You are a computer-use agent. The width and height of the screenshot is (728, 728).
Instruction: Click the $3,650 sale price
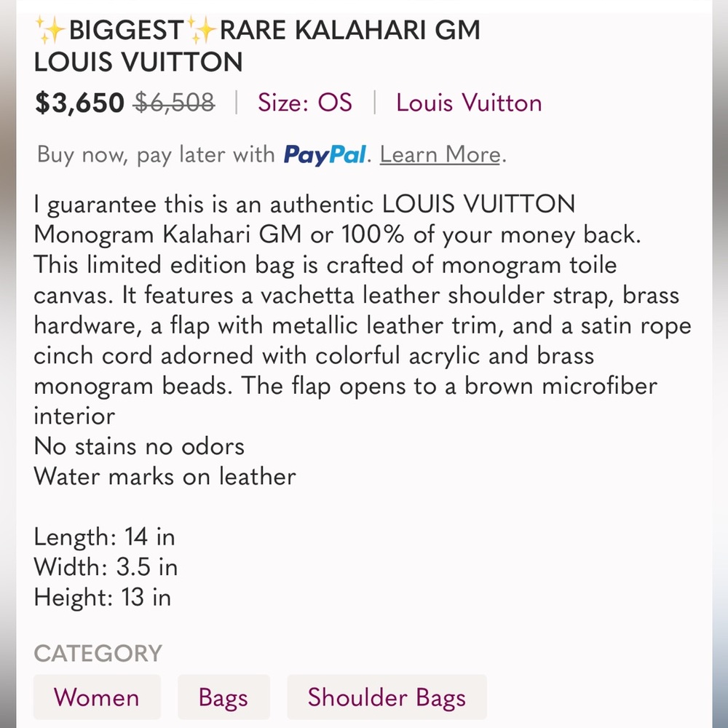[x=79, y=103]
